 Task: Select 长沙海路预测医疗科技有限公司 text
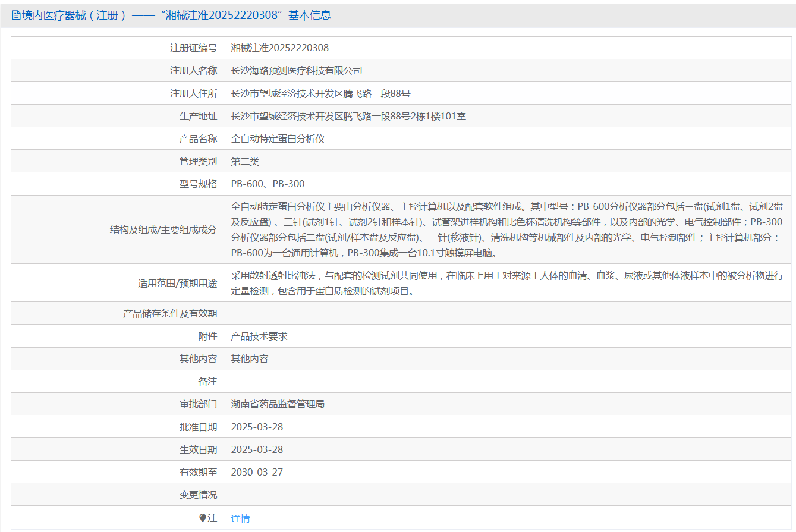click(297, 70)
